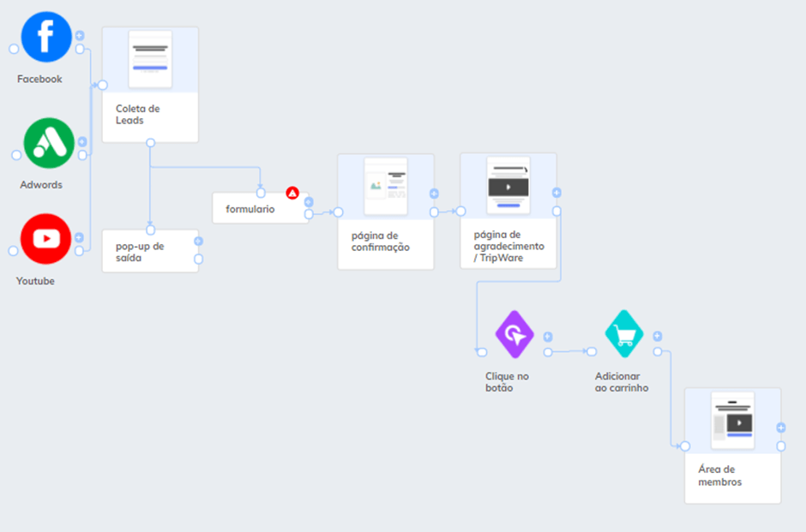Click the output connector port of Adwords

tap(82, 155)
